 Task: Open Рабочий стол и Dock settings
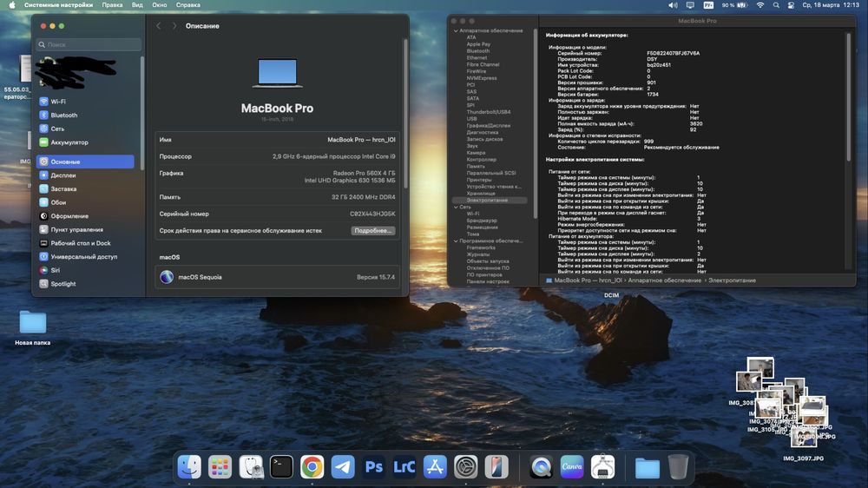point(85,243)
